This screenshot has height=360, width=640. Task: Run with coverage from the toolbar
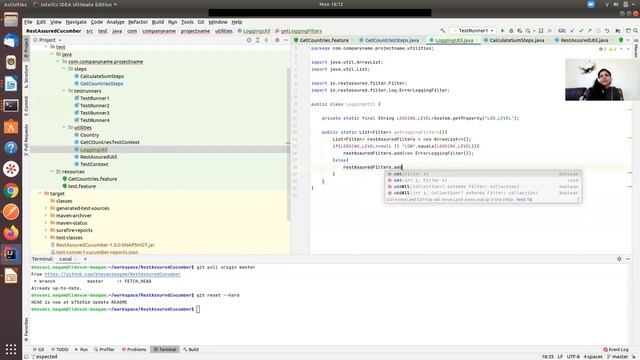520,31
